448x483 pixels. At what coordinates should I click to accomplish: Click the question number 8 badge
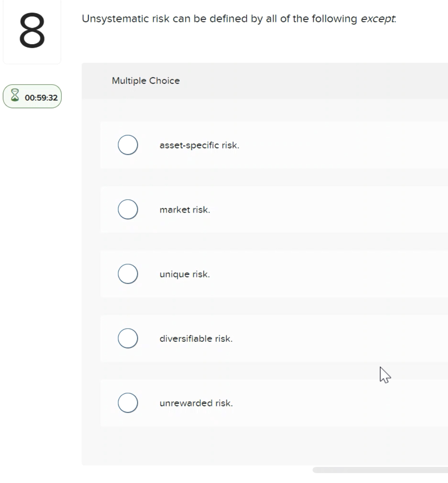32,30
